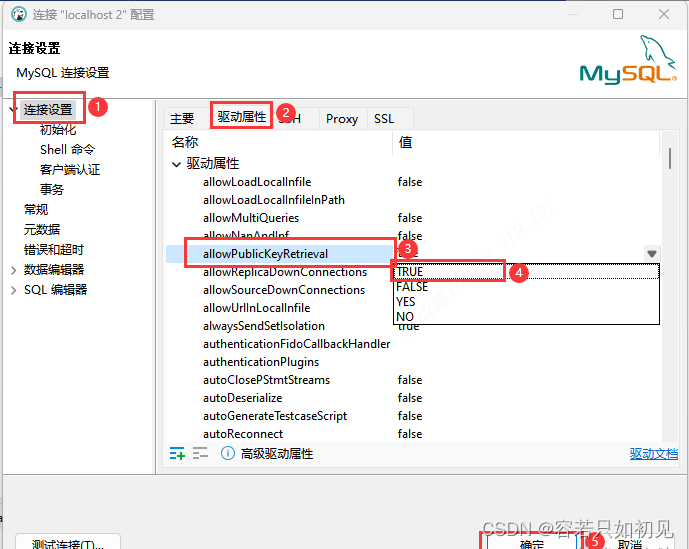Select the allowLoadLocalInfileInPath property row
Image resolution: width=689 pixels, height=549 pixels.
[x=412, y=200]
